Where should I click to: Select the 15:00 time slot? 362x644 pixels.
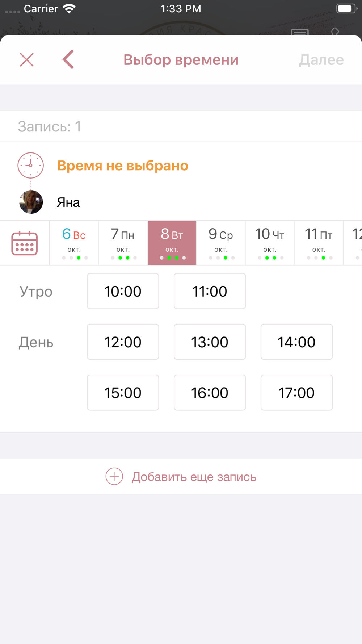click(x=123, y=393)
